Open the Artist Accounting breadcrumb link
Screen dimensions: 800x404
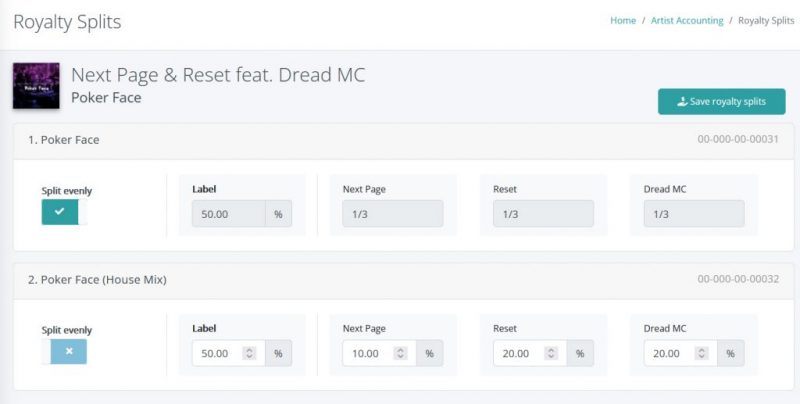[x=687, y=21]
